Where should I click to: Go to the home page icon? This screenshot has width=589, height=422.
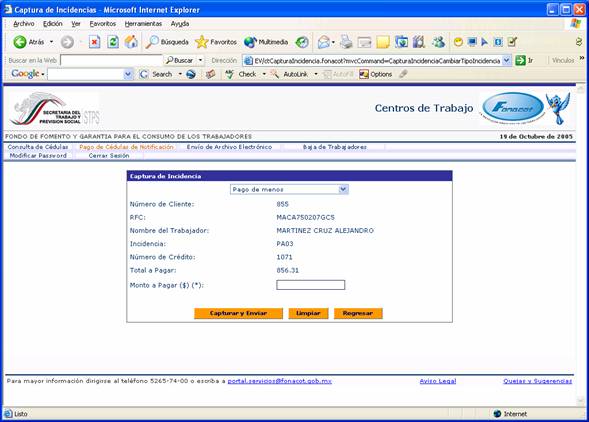131,42
